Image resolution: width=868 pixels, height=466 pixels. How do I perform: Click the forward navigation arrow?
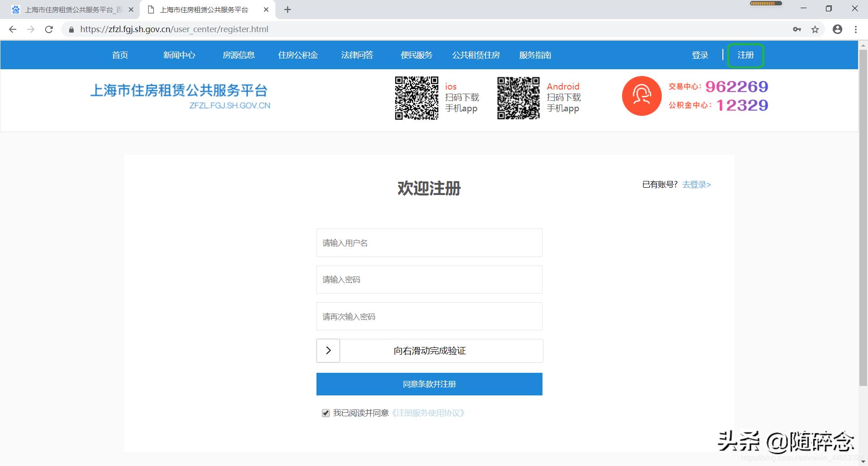(31, 29)
